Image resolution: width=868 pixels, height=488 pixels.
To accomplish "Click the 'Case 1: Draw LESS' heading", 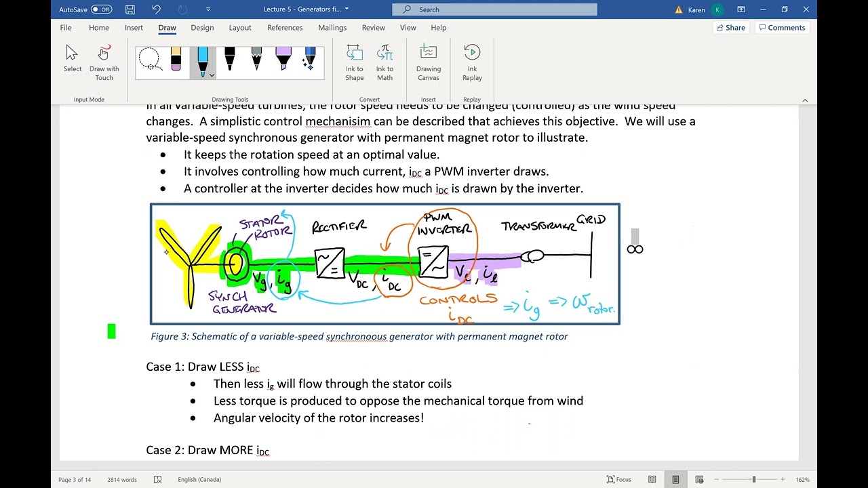I will point(203,367).
